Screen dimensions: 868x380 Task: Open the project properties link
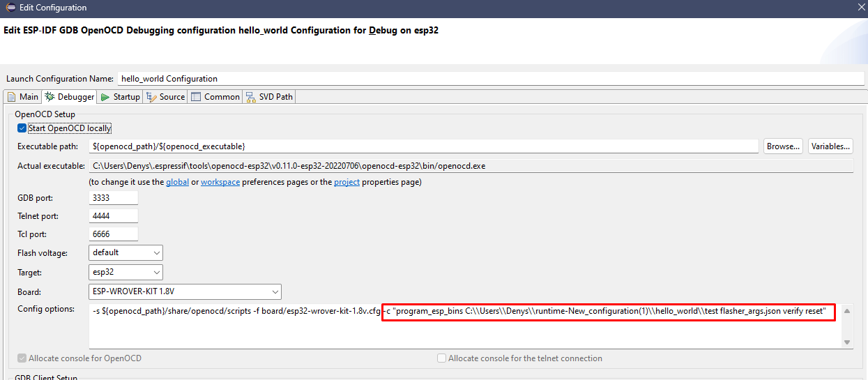tap(347, 182)
